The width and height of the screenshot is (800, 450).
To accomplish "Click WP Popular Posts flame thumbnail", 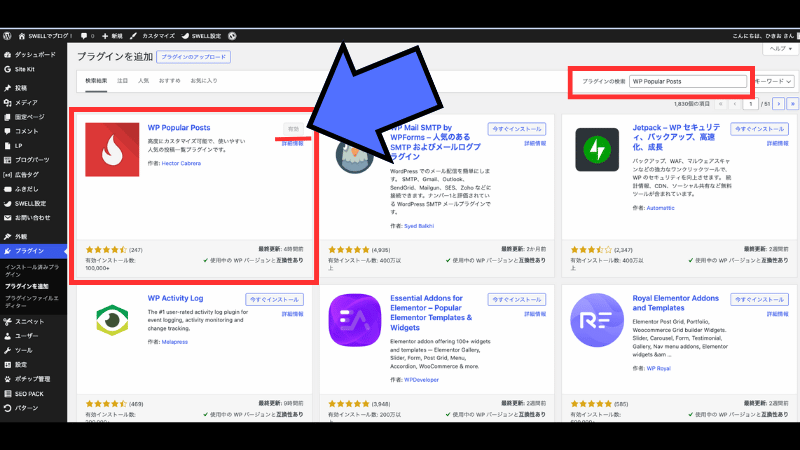I will pyautogui.click(x=112, y=149).
